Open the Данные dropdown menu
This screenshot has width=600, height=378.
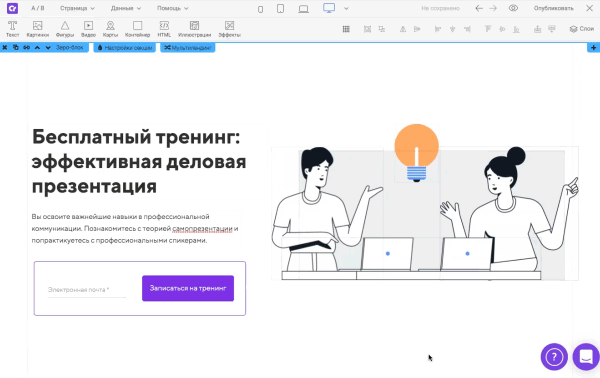click(126, 8)
